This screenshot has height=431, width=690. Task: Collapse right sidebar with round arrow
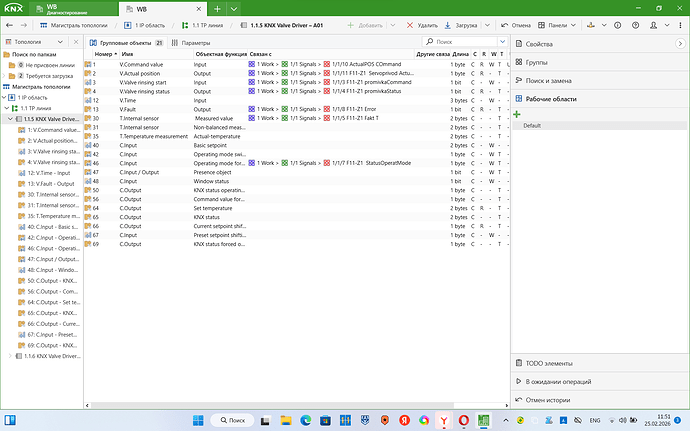coord(680,44)
